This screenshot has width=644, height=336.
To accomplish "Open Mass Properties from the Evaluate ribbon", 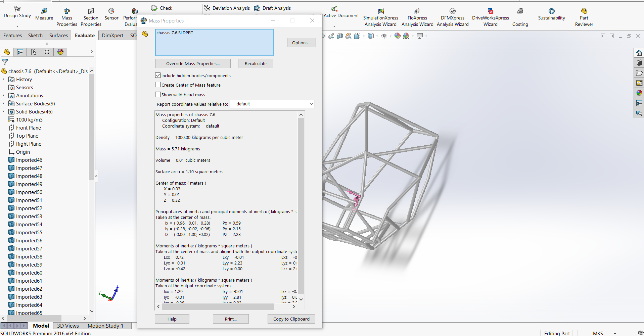I will [x=67, y=17].
